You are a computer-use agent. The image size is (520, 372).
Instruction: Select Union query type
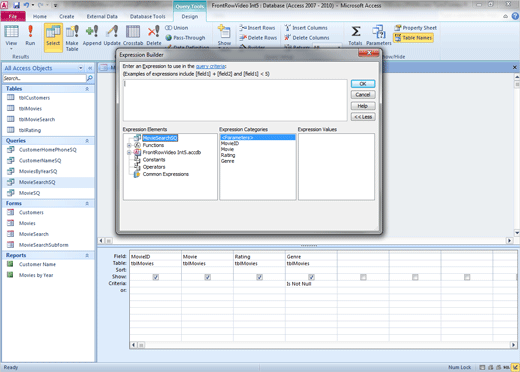point(177,28)
